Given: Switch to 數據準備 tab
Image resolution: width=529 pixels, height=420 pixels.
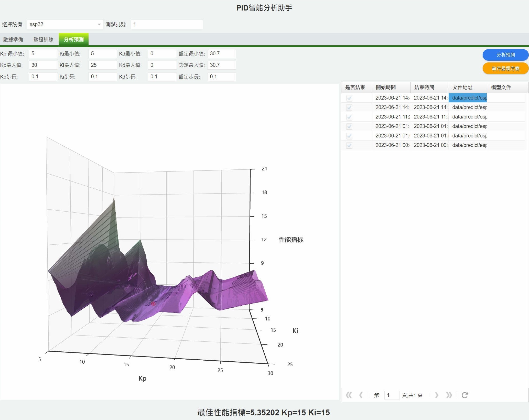Looking at the screenshot, I should coord(13,39).
